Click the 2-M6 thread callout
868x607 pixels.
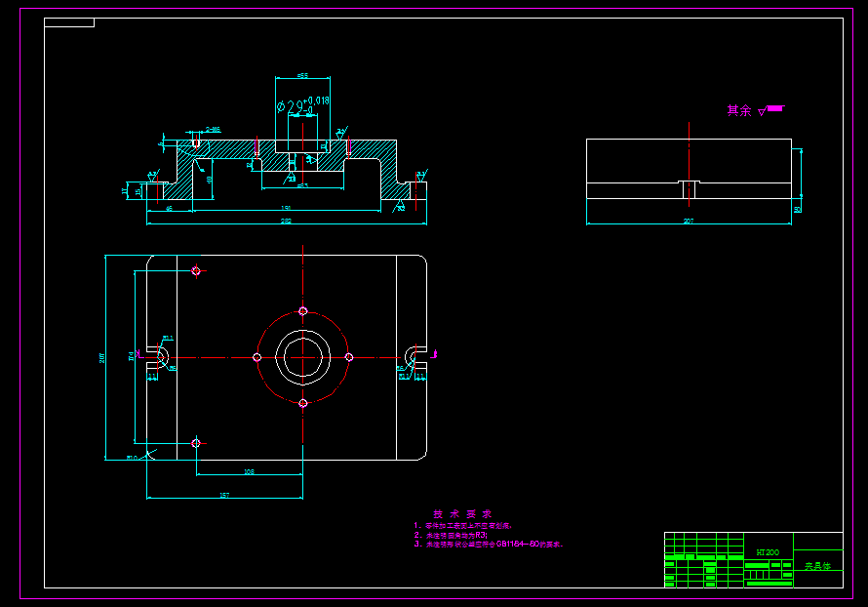[214, 130]
